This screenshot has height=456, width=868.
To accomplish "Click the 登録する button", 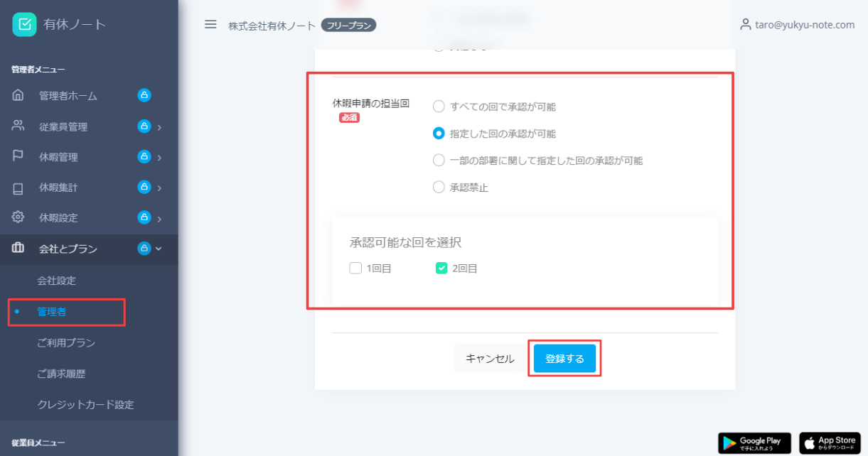I will tap(564, 359).
